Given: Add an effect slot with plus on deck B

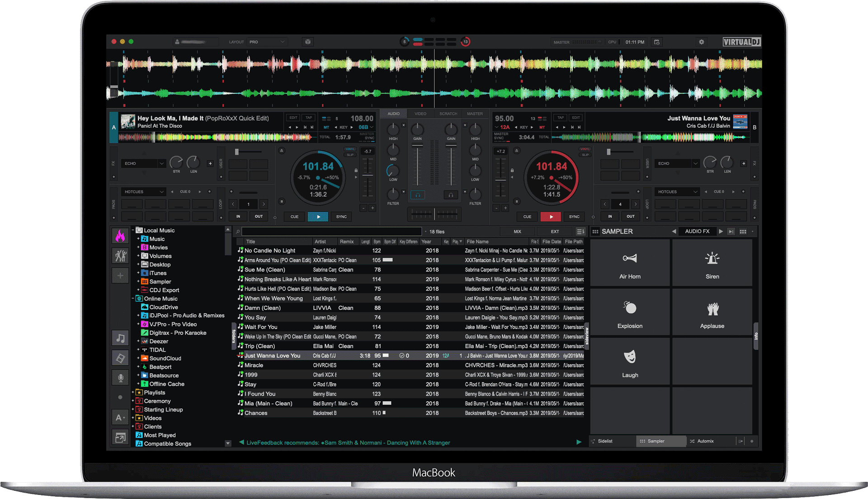Looking at the screenshot, I should tap(744, 163).
